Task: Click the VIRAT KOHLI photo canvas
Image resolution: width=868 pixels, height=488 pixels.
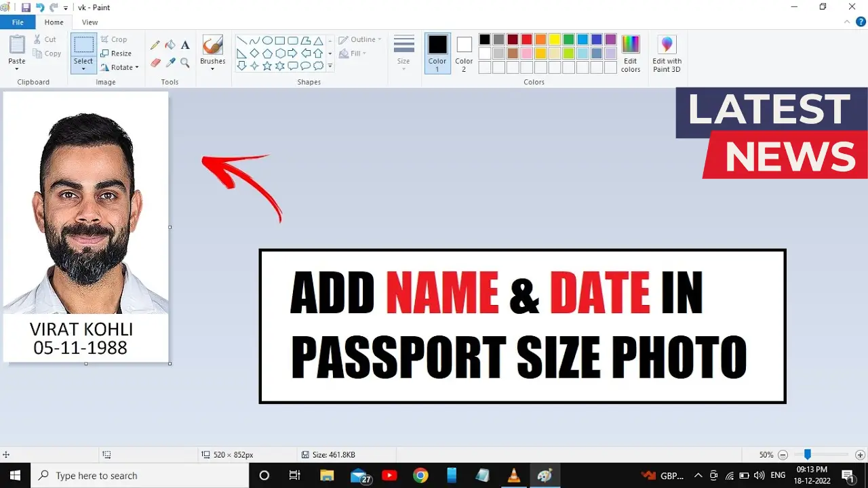Action: click(x=86, y=227)
